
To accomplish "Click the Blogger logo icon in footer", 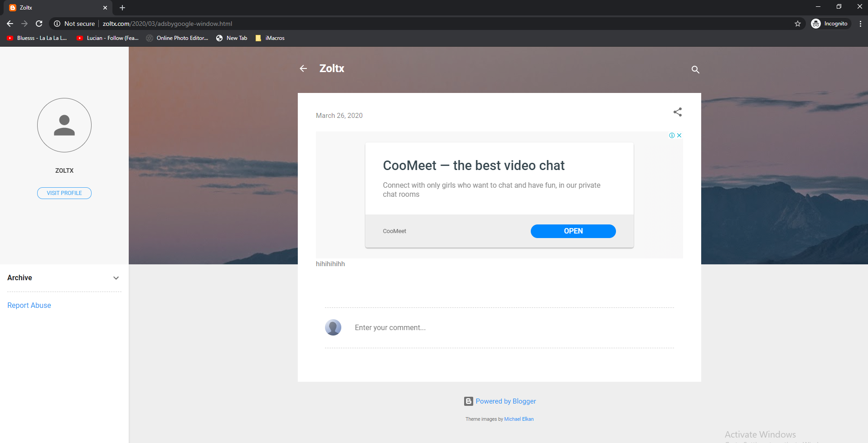I will tap(469, 401).
